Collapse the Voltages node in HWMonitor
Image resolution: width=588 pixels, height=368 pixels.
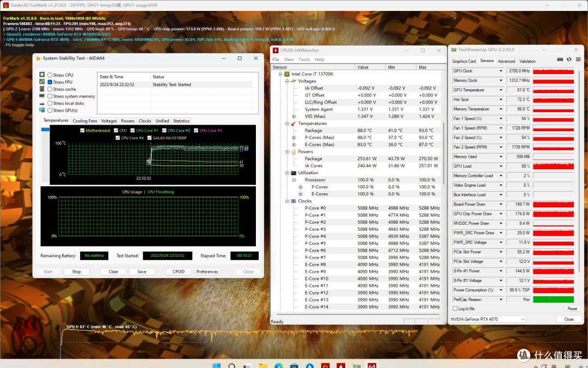287,81
